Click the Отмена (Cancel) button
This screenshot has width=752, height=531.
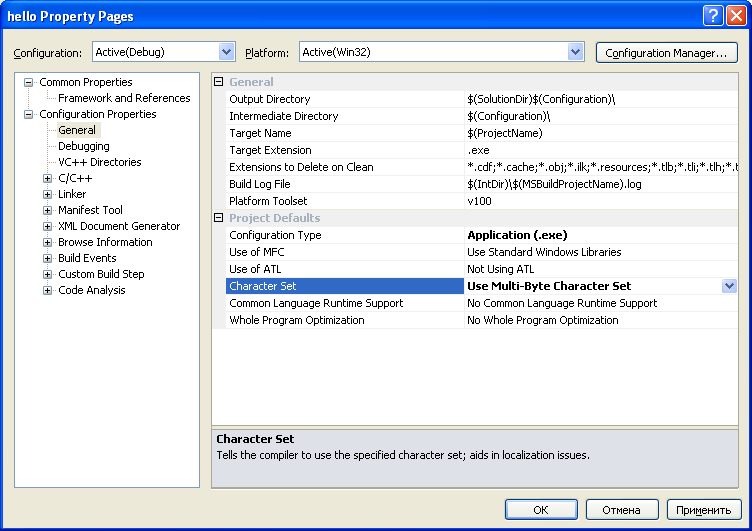(x=622, y=510)
